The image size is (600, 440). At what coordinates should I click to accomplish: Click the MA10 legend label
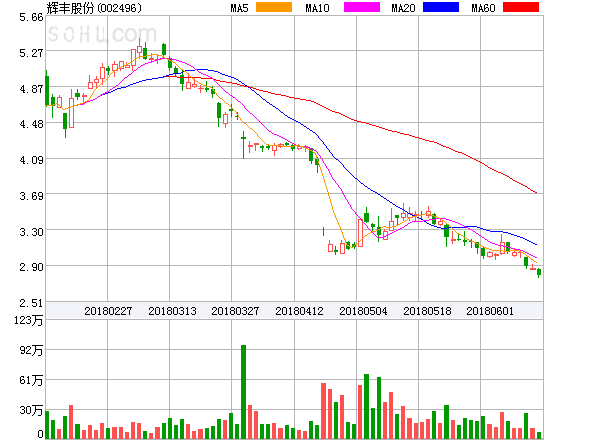tap(317, 8)
